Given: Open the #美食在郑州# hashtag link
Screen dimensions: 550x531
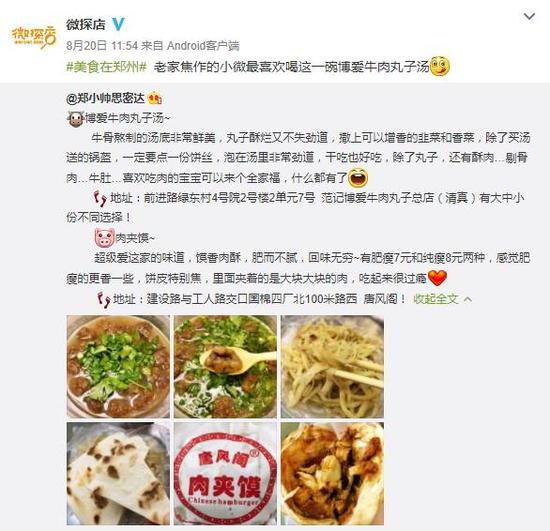Looking at the screenshot, I should click(106, 67).
